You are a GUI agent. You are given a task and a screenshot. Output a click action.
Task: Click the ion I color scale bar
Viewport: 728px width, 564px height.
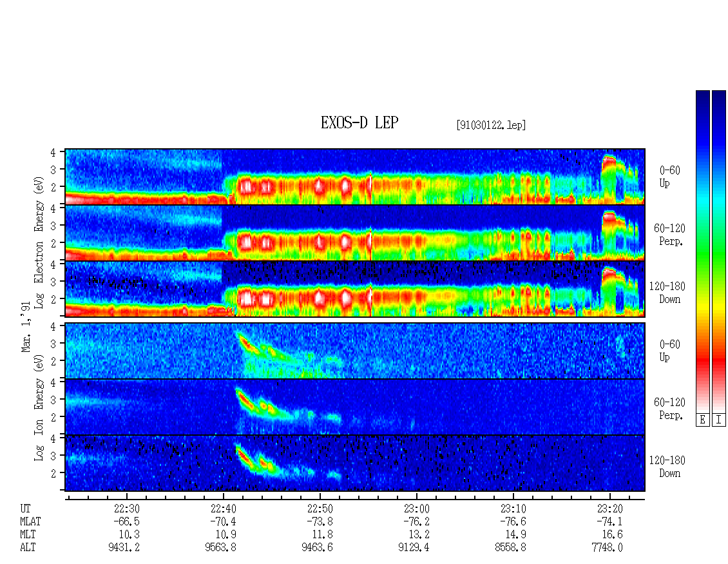(719, 251)
